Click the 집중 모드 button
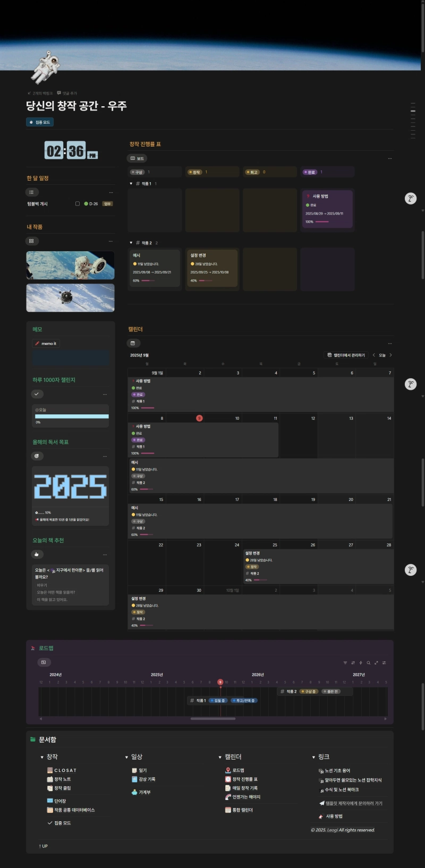Image resolution: width=425 pixels, height=868 pixels. tap(40, 122)
